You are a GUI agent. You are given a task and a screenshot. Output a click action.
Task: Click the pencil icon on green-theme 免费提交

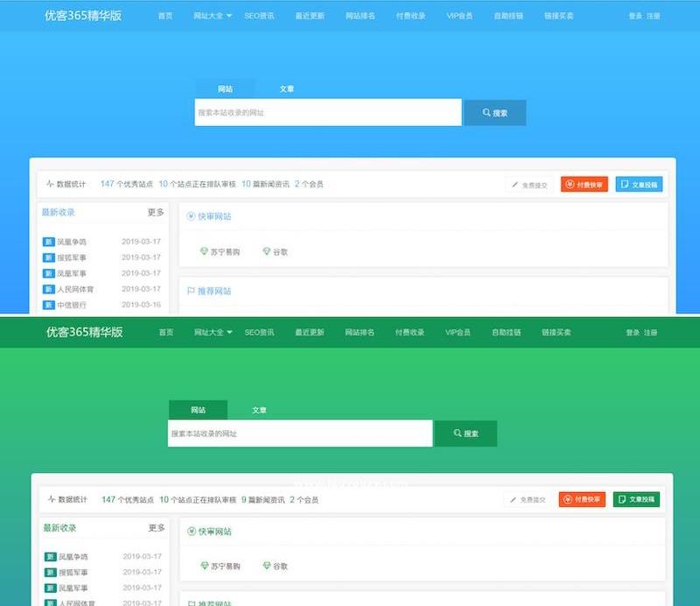point(514,499)
